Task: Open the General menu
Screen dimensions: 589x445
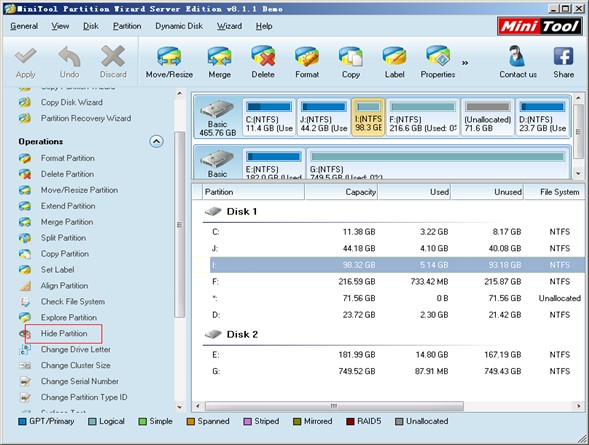Action: 24,26
